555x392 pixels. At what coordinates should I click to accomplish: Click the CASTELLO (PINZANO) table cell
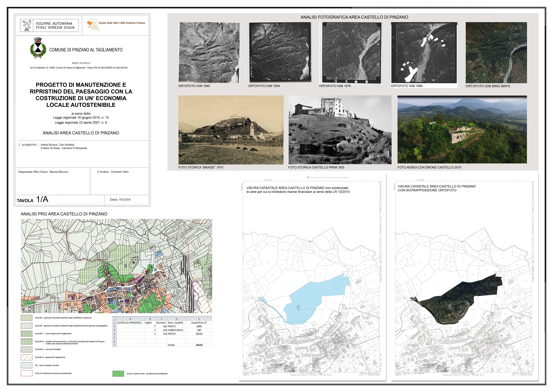click(x=130, y=322)
